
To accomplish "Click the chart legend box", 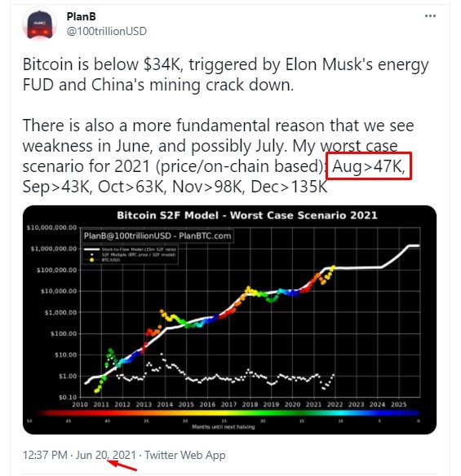I will click(131, 254).
